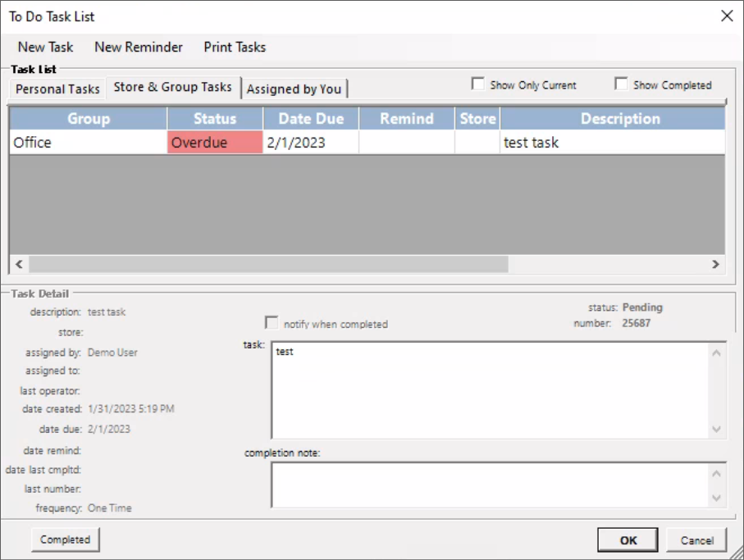Select the red Overdue status cell

coord(215,143)
